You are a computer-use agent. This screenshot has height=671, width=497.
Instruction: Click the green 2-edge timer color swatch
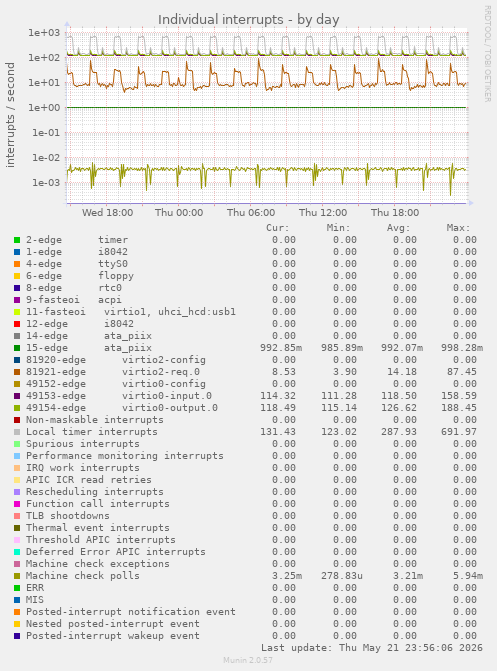tap(17, 240)
